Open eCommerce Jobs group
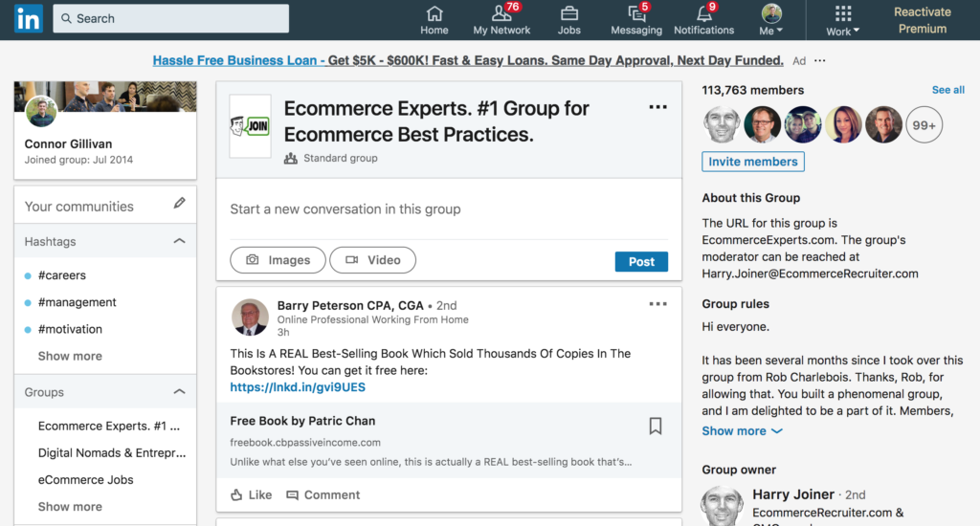Screen dimensions: 980x526 pos(85,480)
